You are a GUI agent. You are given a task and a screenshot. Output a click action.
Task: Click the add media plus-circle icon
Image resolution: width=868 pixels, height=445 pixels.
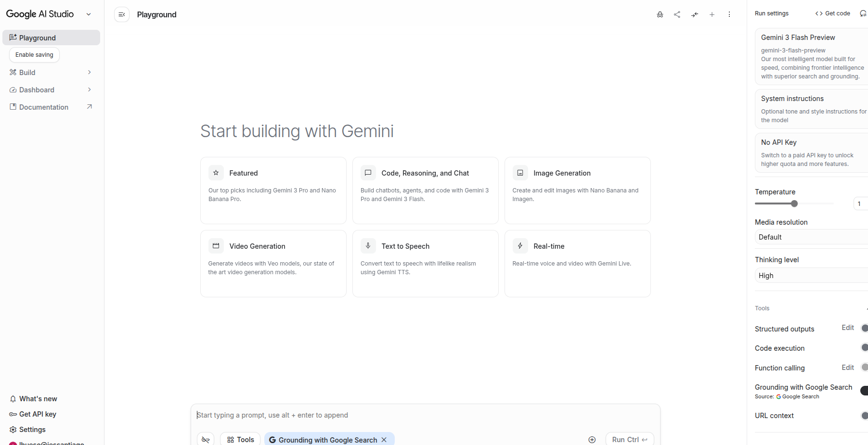tap(592, 440)
